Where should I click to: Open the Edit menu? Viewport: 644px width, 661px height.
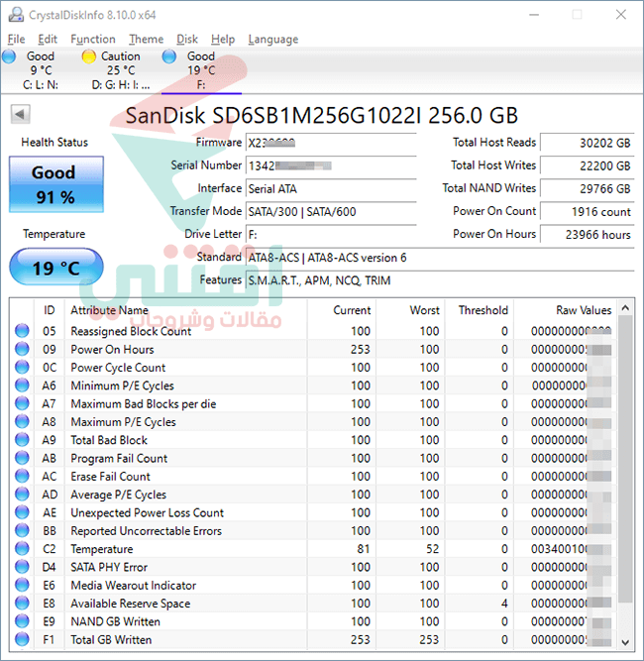(x=48, y=40)
